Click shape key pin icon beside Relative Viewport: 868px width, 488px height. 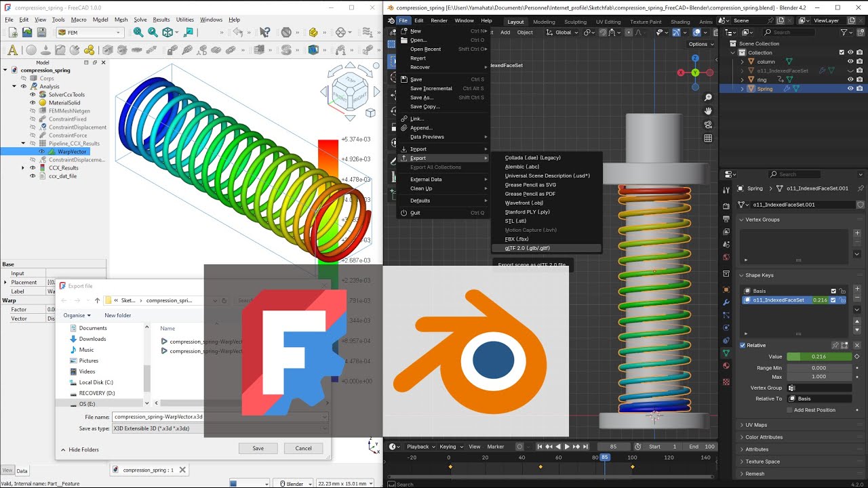point(835,345)
